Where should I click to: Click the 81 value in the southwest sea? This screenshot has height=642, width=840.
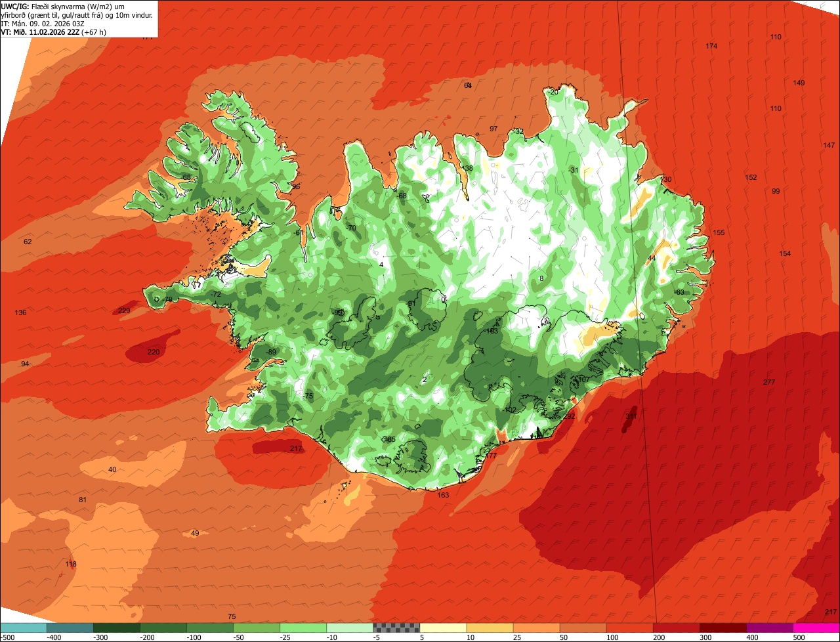coord(83,500)
